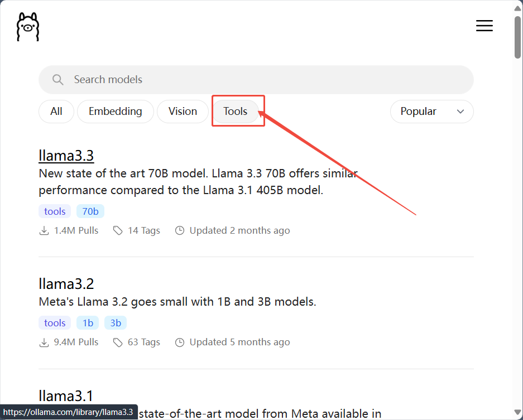Click the vertical scrollbar thumb
The height and width of the screenshot is (420, 523).
518,37
